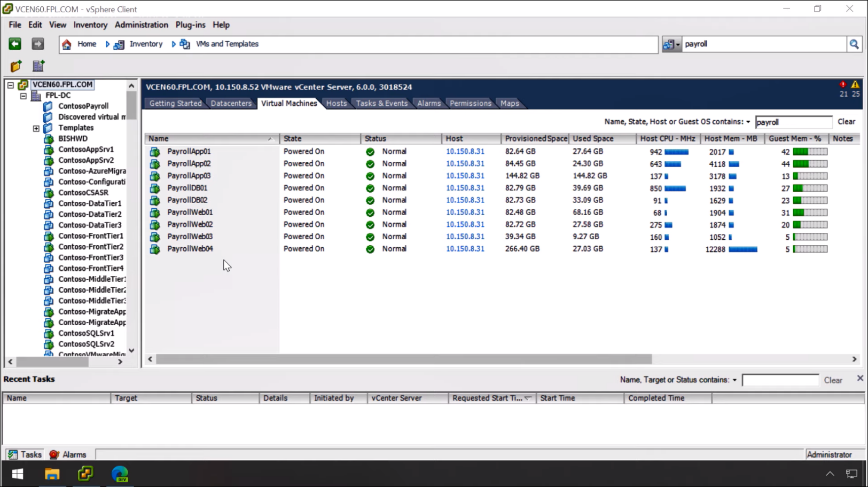This screenshot has width=868, height=487.
Task: Switch to the Hosts tab
Action: tap(336, 104)
